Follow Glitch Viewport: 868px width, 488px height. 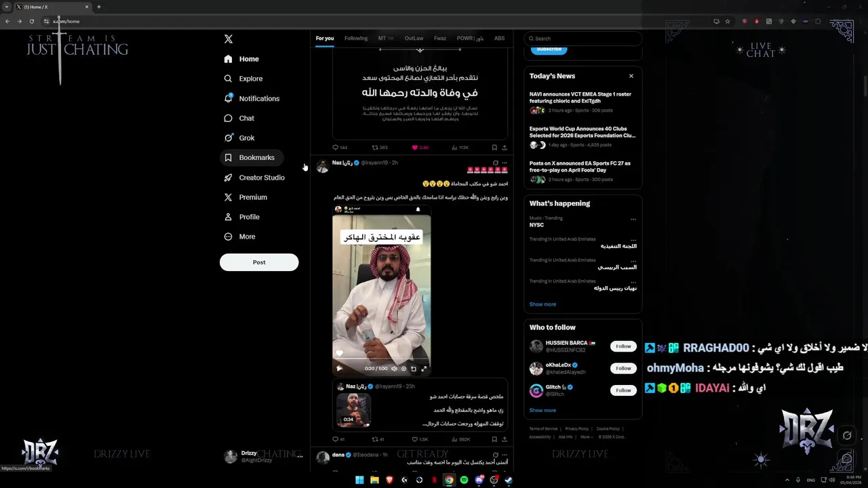tap(623, 390)
